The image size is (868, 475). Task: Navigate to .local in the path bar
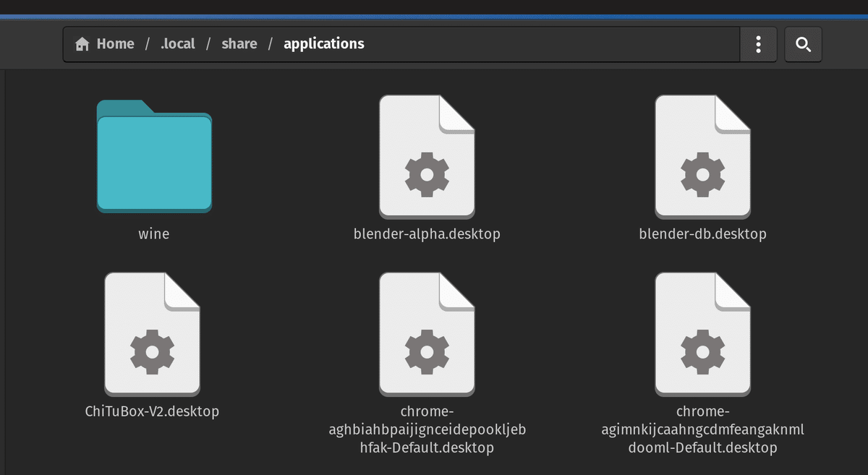[178, 44]
